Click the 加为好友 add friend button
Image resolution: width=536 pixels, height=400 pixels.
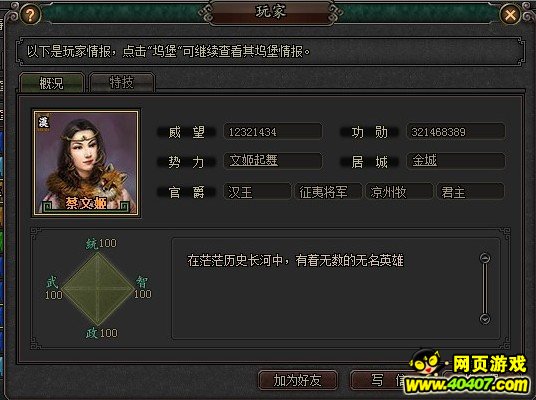pyautogui.click(x=298, y=380)
